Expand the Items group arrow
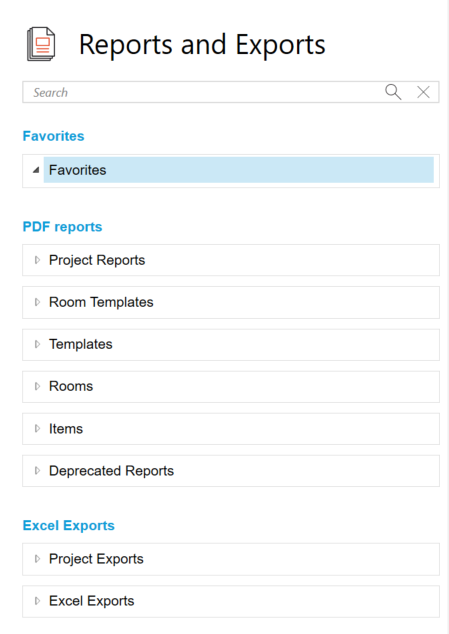This screenshot has height=634, width=449. click(x=37, y=428)
